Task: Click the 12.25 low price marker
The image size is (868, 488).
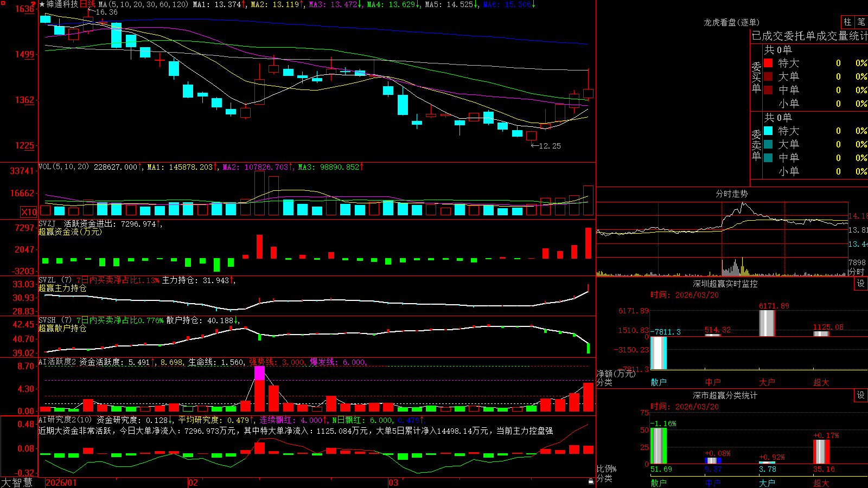Action: pos(550,146)
